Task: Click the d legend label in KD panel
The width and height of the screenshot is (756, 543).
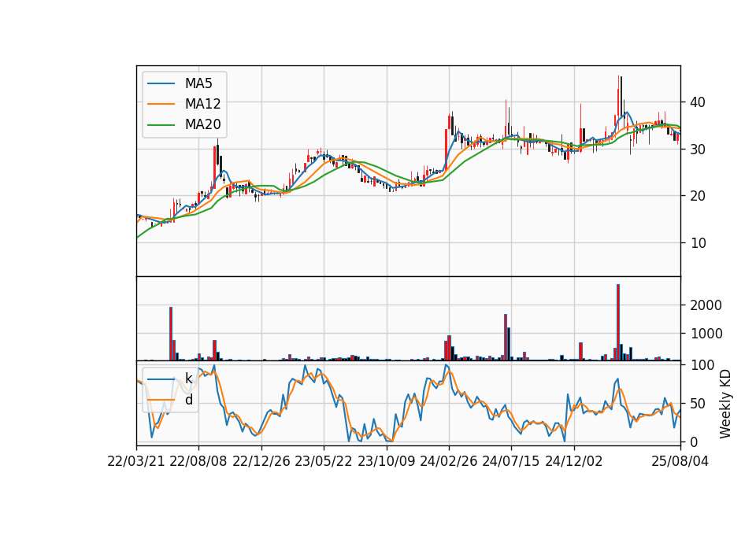Action: point(188,400)
